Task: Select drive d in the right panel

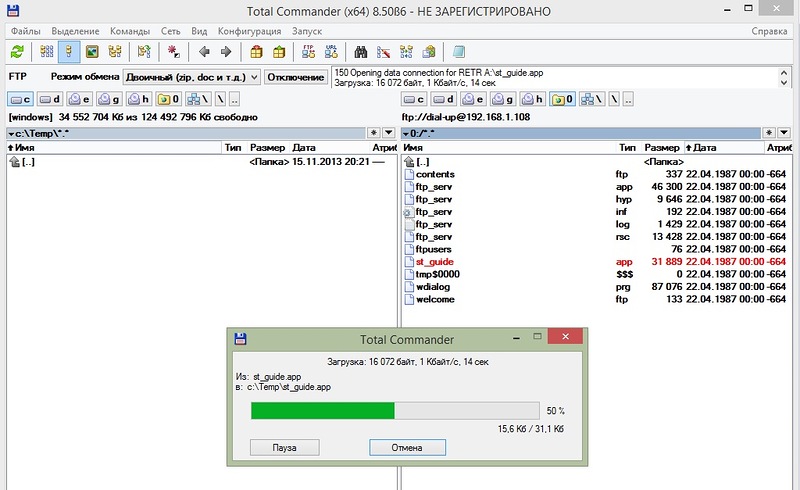Action: point(443,100)
